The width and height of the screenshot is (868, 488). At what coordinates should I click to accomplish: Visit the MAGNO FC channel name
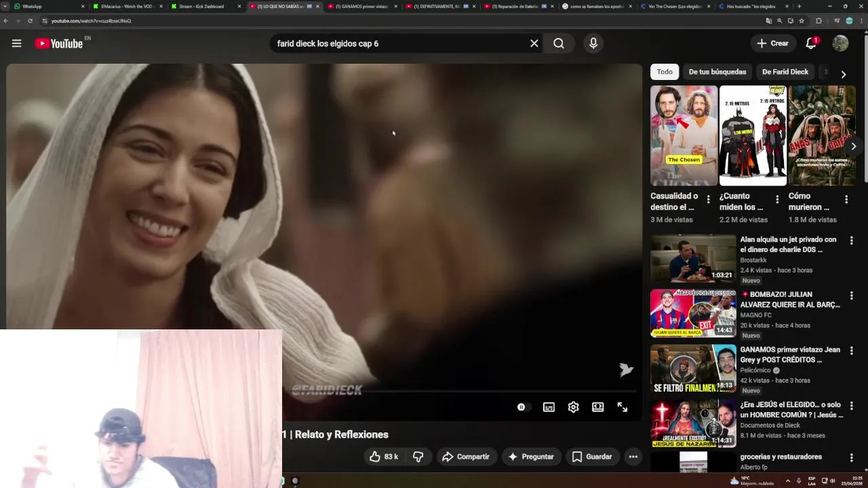[756, 315]
